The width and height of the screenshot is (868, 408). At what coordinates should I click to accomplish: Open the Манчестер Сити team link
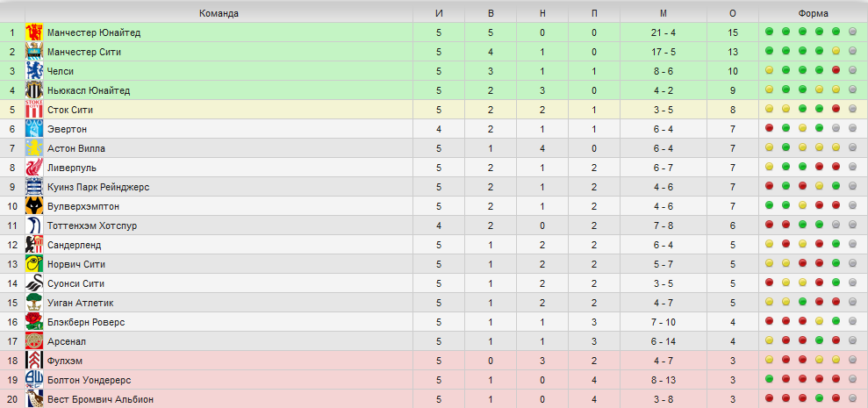pos(84,52)
